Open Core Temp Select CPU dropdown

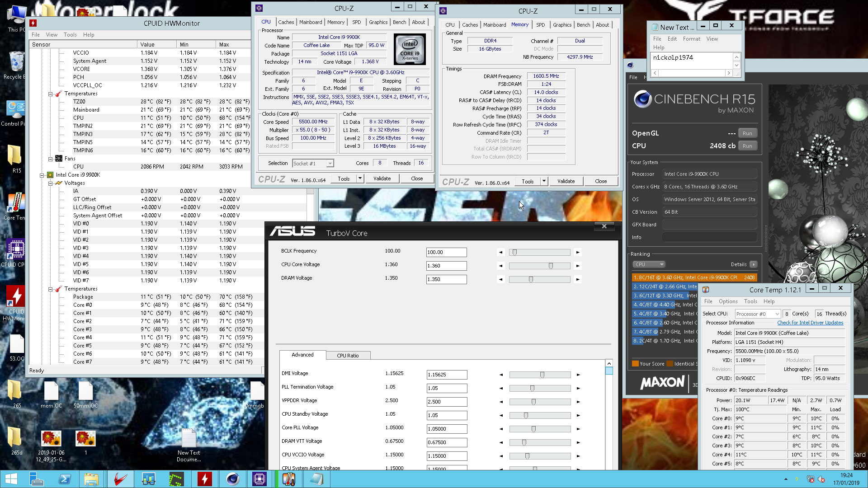757,314
